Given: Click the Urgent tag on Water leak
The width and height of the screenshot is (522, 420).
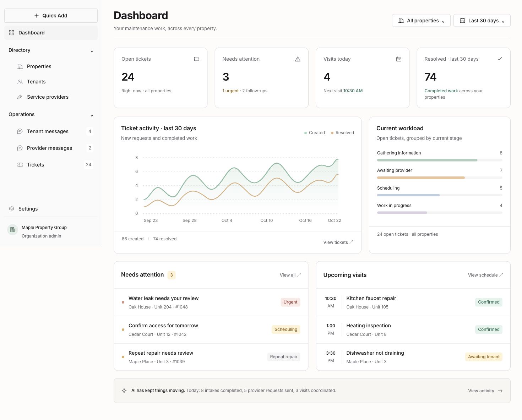Looking at the screenshot, I should pyautogui.click(x=290, y=302).
